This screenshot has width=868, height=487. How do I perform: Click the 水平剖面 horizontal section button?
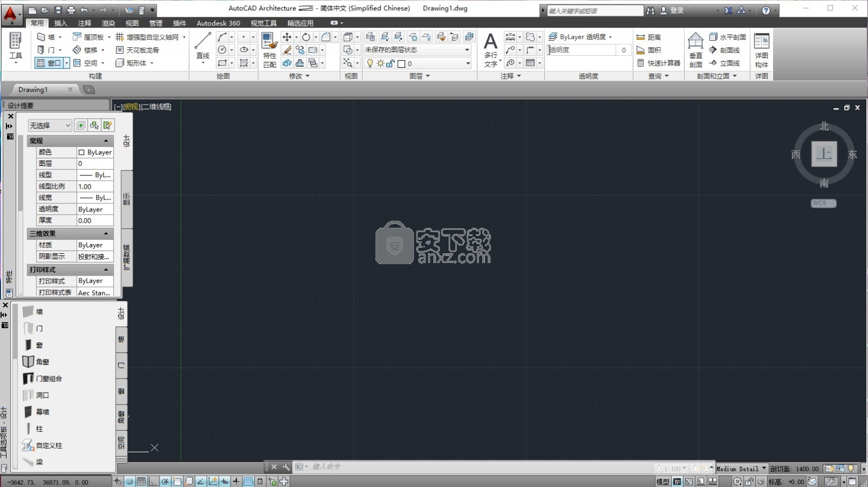coord(727,37)
